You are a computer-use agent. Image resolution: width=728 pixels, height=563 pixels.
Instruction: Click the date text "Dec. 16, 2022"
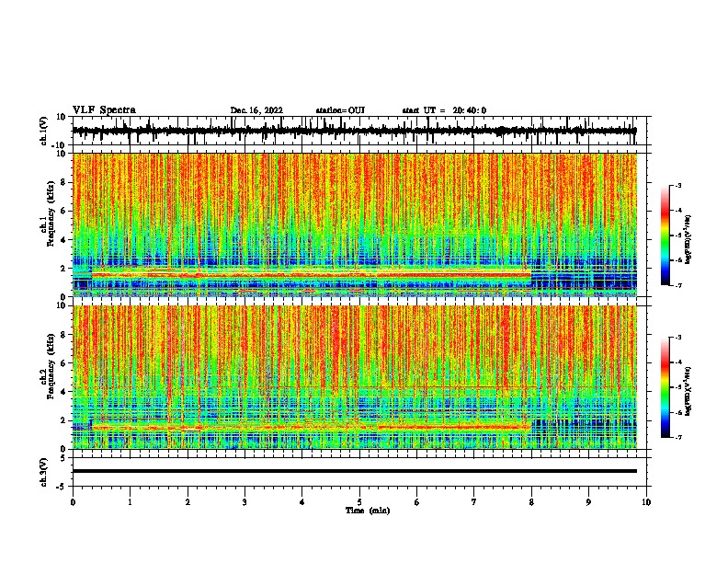tap(256, 110)
